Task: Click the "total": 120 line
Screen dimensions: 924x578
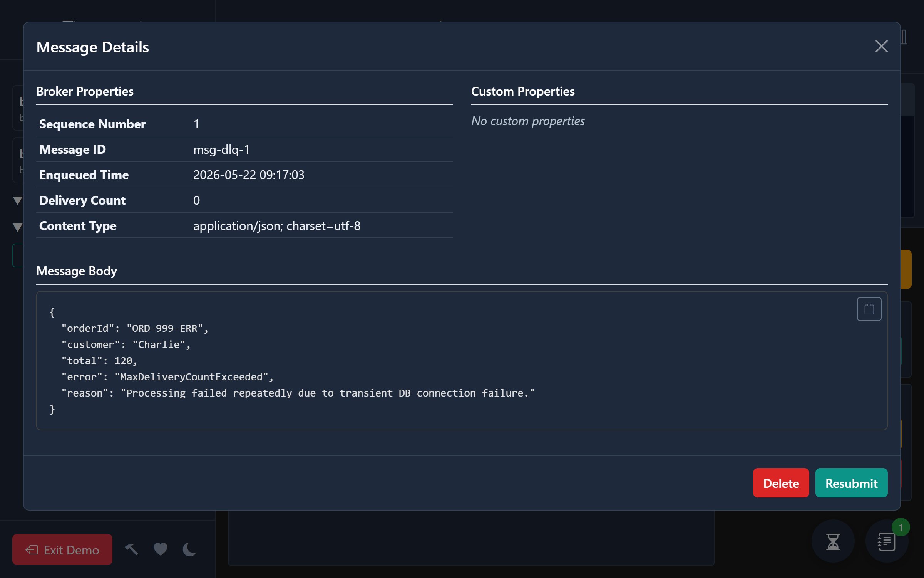Action: click(99, 361)
